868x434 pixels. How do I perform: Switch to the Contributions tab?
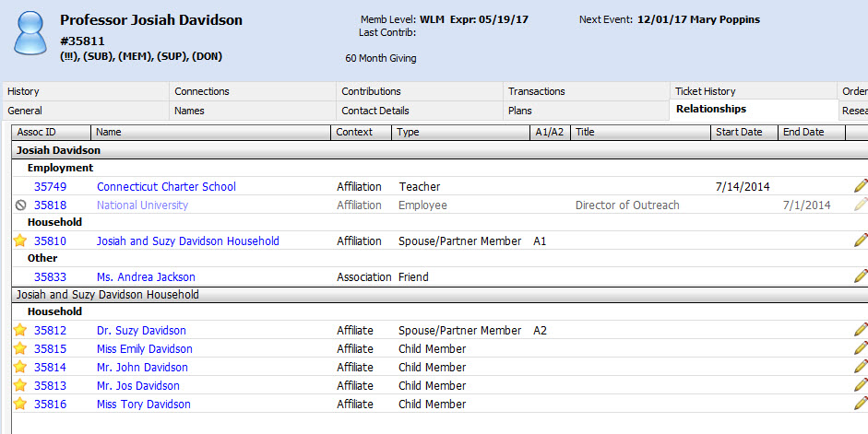[x=371, y=91]
